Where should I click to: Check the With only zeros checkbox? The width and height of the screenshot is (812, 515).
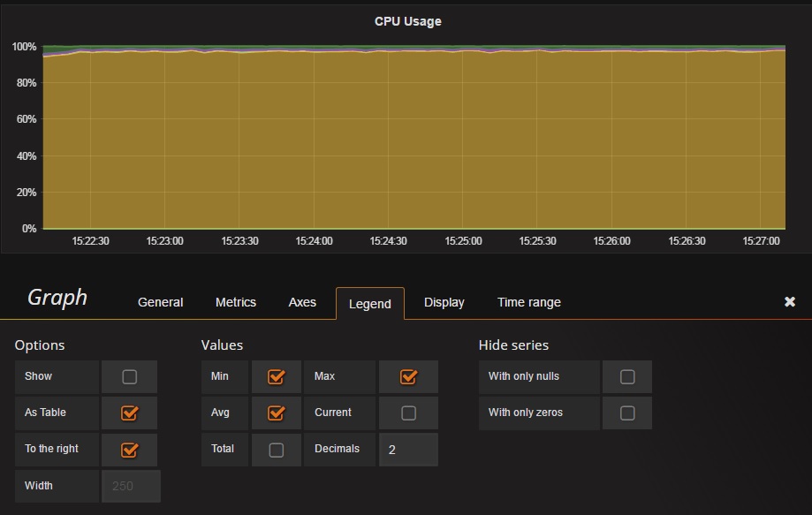click(x=627, y=413)
